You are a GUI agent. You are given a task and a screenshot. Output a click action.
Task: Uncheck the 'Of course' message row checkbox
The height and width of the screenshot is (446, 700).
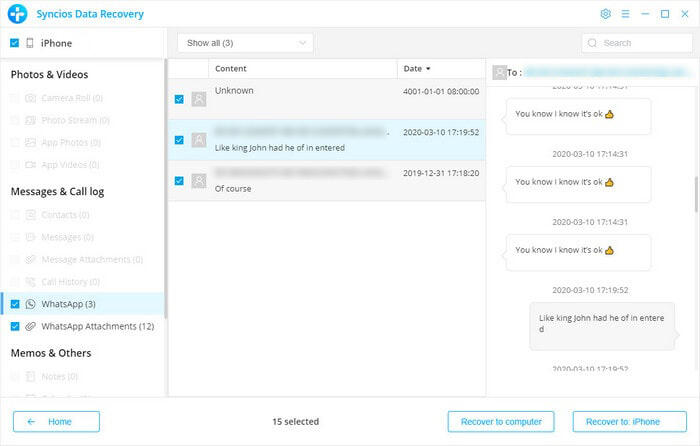coord(179,181)
